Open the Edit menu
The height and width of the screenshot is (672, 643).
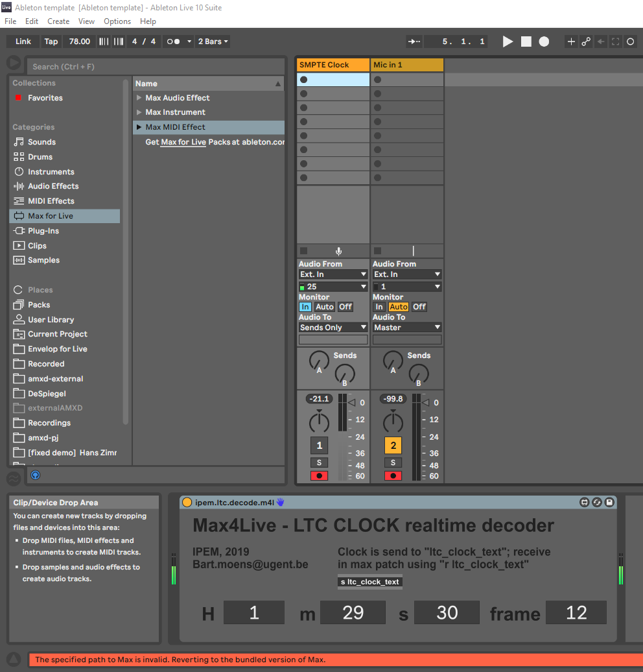click(x=32, y=21)
